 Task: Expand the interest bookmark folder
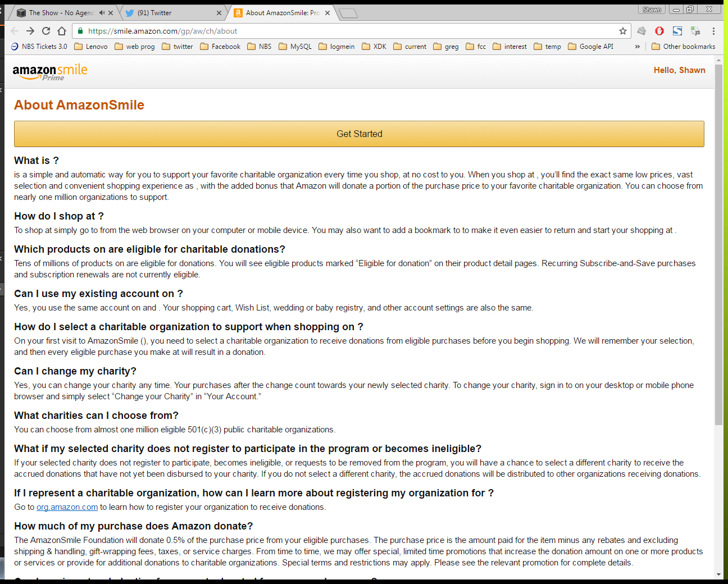[x=509, y=47]
